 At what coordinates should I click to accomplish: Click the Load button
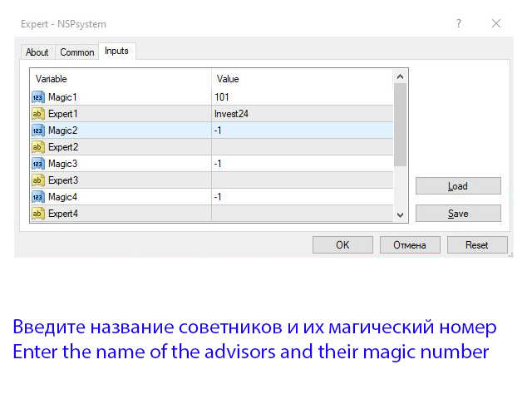click(x=458, y=186)
